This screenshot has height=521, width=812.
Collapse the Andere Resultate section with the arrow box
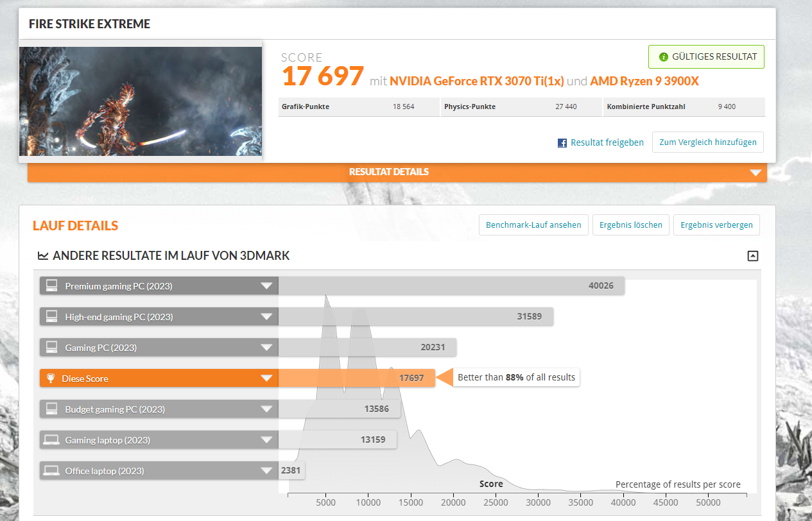pos(753,256)
